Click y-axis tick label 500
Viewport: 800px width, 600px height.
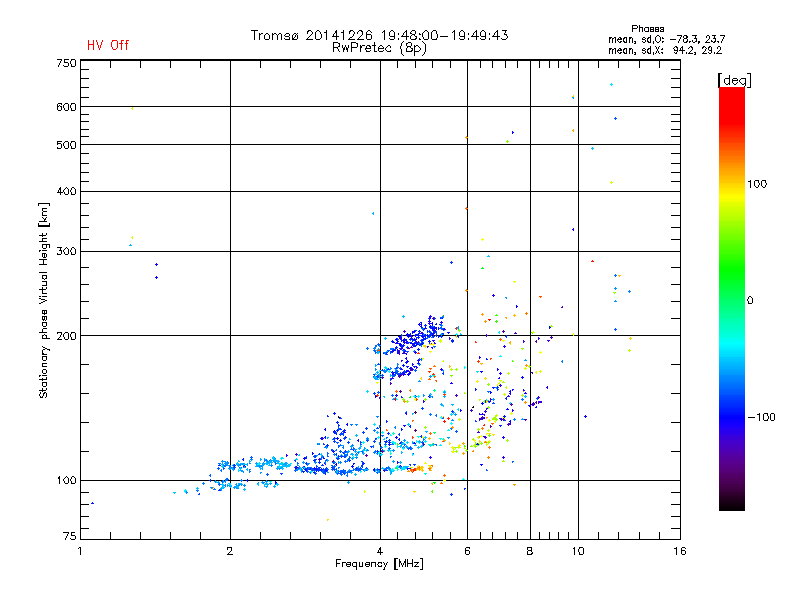66,145
